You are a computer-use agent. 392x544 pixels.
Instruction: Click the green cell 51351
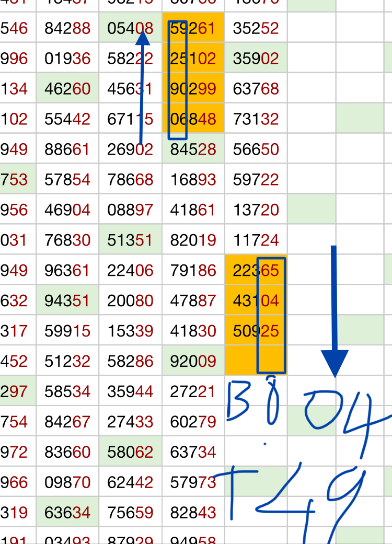(131, 239)
